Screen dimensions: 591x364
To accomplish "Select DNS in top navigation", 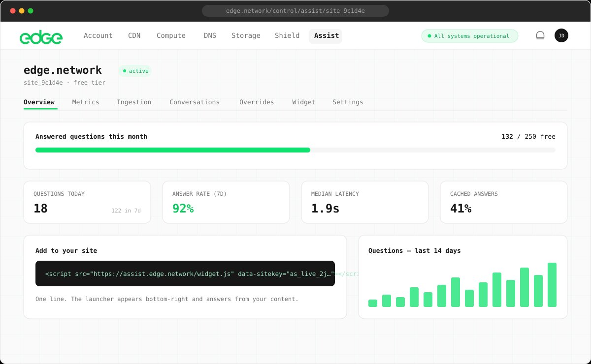I will click(210, 36).
